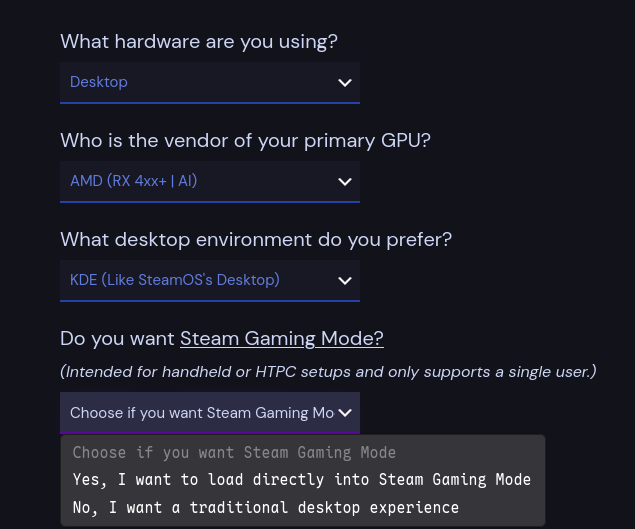The image size is (635, 529).
Task: Click the chevron on the desktop environment dropdown
Action: 345,280
